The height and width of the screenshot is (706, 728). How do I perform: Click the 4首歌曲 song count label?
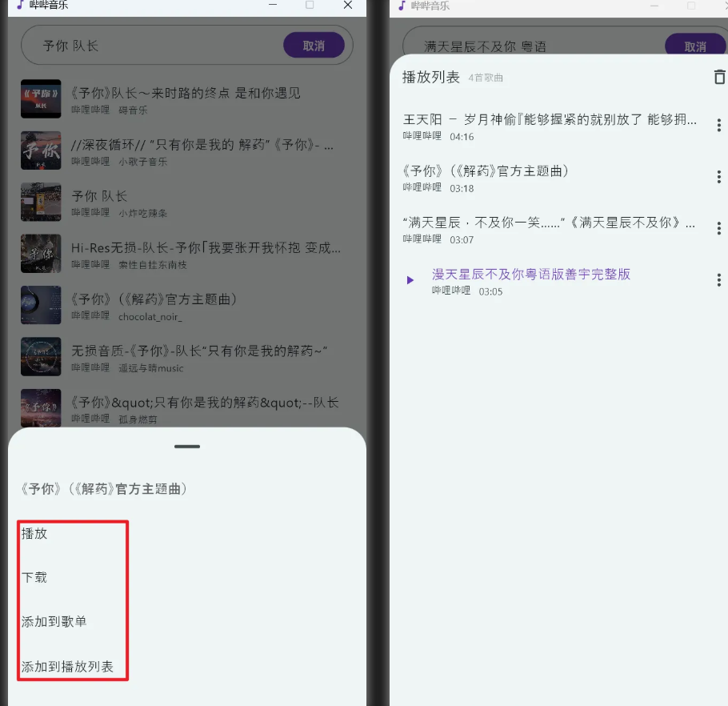486,78
